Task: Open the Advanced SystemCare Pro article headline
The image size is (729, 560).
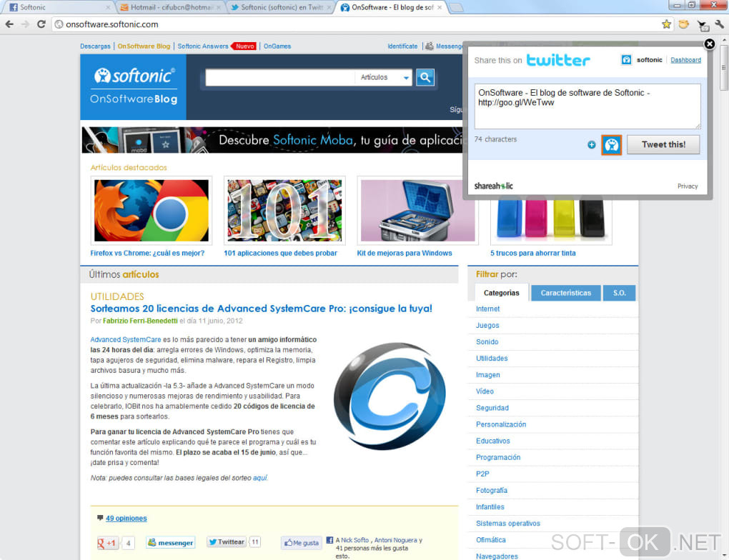Action: pos(262,308)
